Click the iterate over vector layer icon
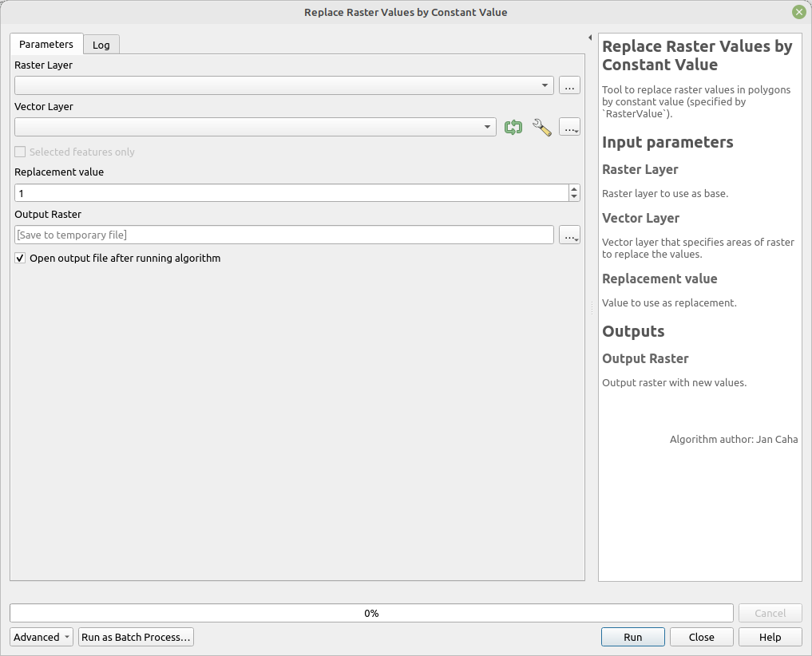Viewport: 812px width, 656px height. click(x=513, y=127)
